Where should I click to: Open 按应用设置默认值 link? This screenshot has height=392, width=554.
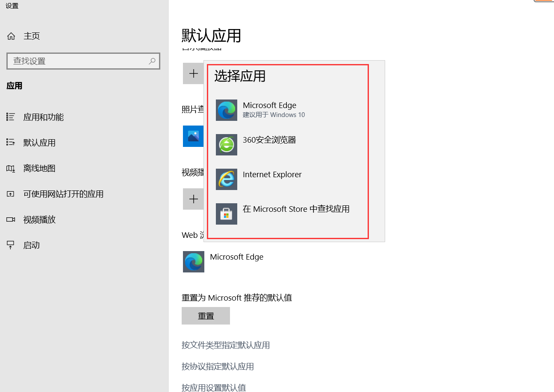214,388
